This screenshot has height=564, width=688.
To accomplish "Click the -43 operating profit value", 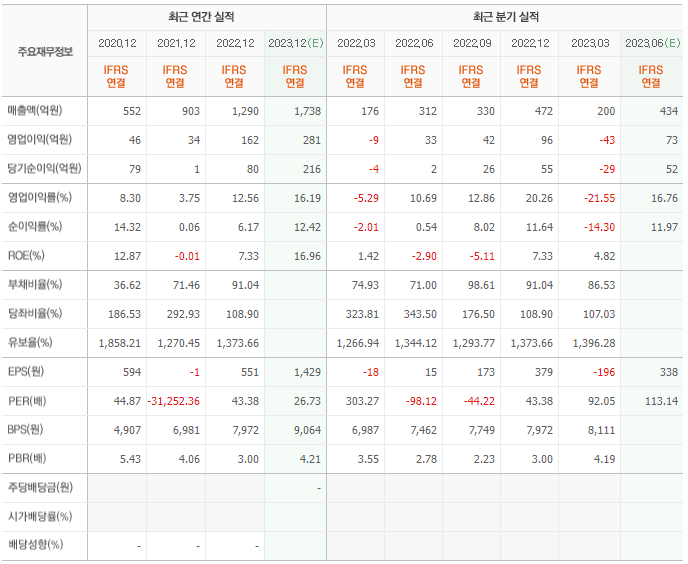I will [x=607, y=140].
